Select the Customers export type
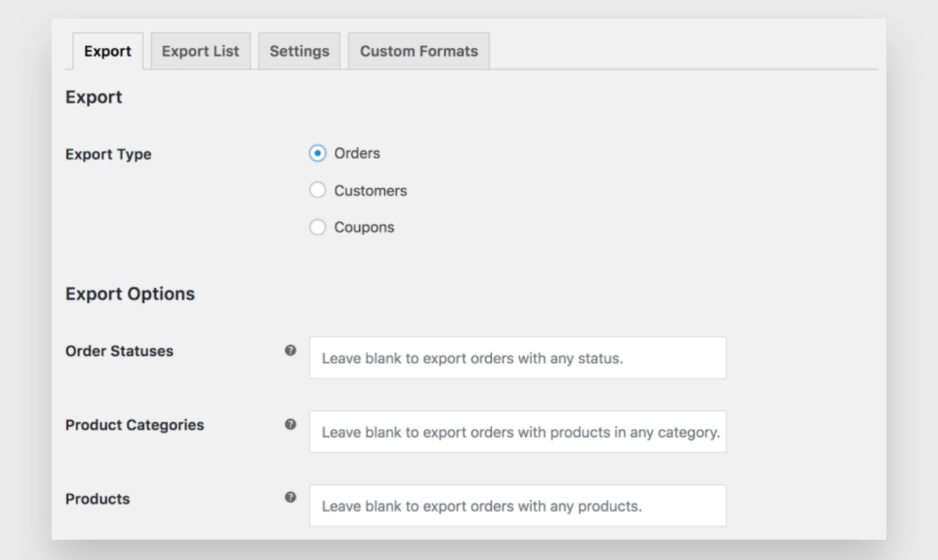The width and height of the screenshot is (938, 560). [317, 190]
